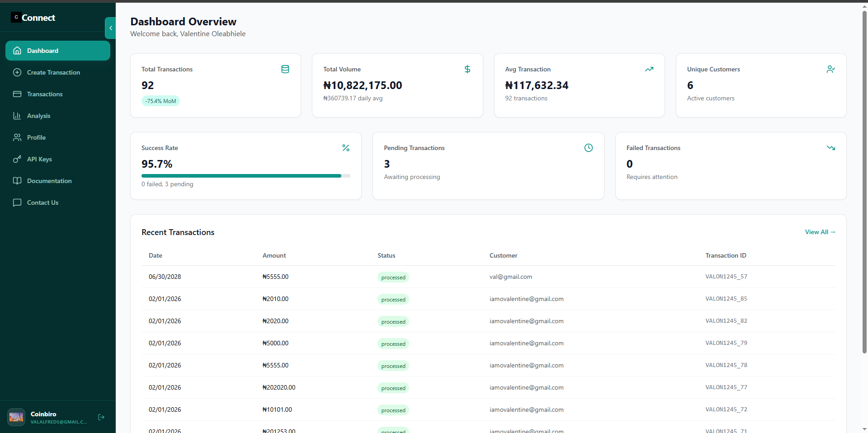This screenshot has width=868, height=433.
Task: Open the API Keys page
Action: pos(39,159)
